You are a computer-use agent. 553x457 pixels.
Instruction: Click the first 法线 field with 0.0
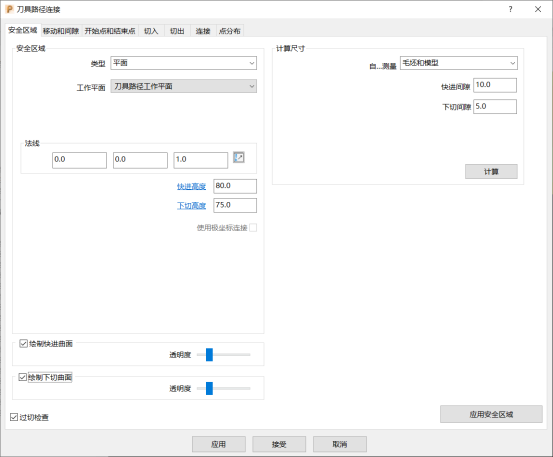pyautogui.click(x=79, y=160)
